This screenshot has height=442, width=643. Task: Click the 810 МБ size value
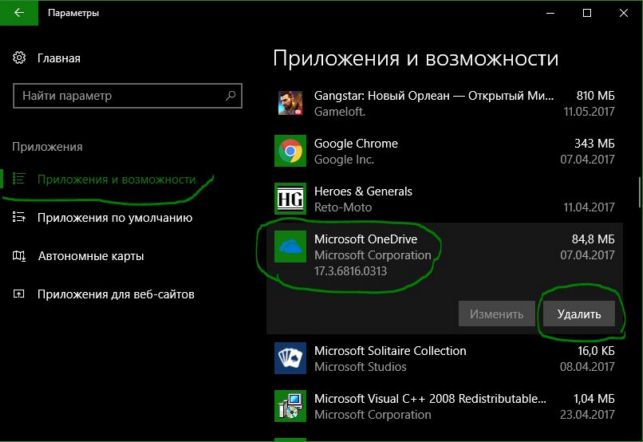(595, 96)
